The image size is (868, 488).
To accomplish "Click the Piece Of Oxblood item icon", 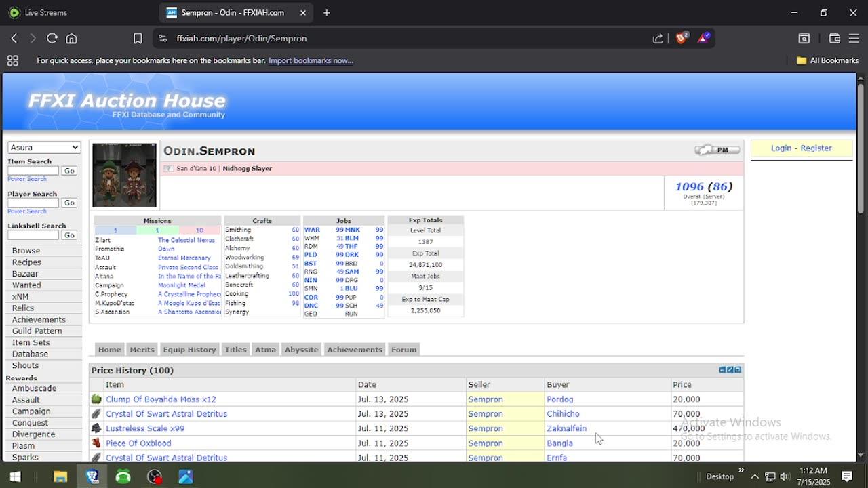I will coord(96,443).
